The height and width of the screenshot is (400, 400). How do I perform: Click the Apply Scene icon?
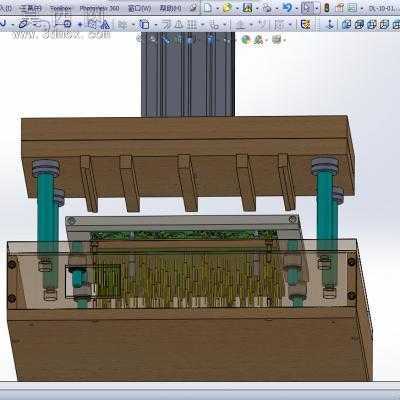tap(258, 40)
